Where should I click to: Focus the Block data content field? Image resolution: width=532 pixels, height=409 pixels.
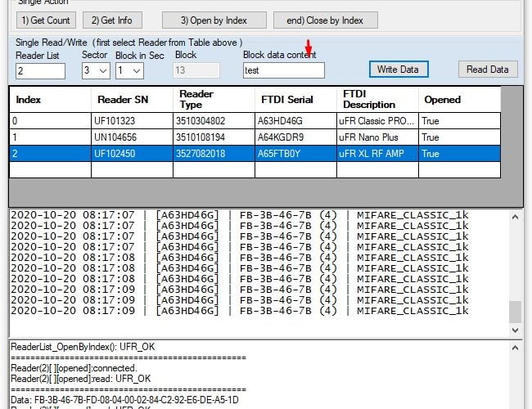284,70
